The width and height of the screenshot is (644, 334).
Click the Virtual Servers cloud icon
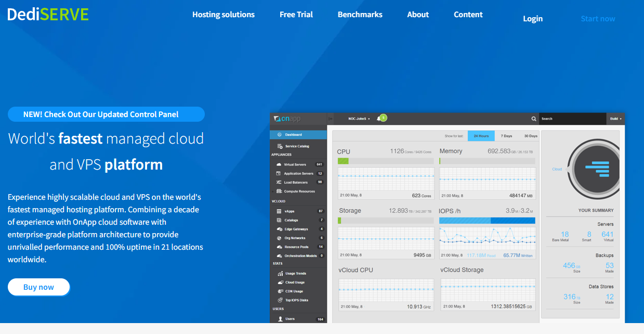(279, 164)
